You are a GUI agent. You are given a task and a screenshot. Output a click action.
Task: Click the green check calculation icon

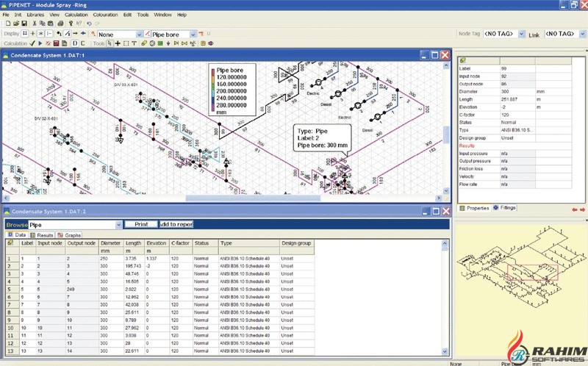33,43
